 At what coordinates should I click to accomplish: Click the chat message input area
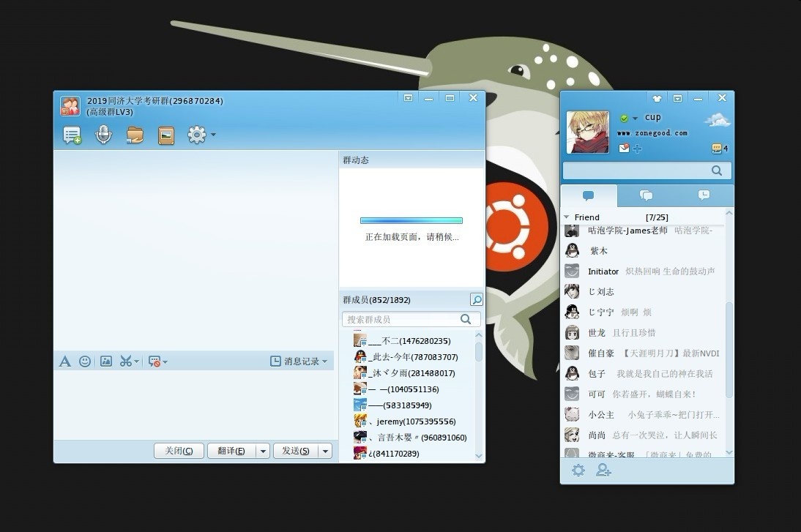tap(194, 405)
